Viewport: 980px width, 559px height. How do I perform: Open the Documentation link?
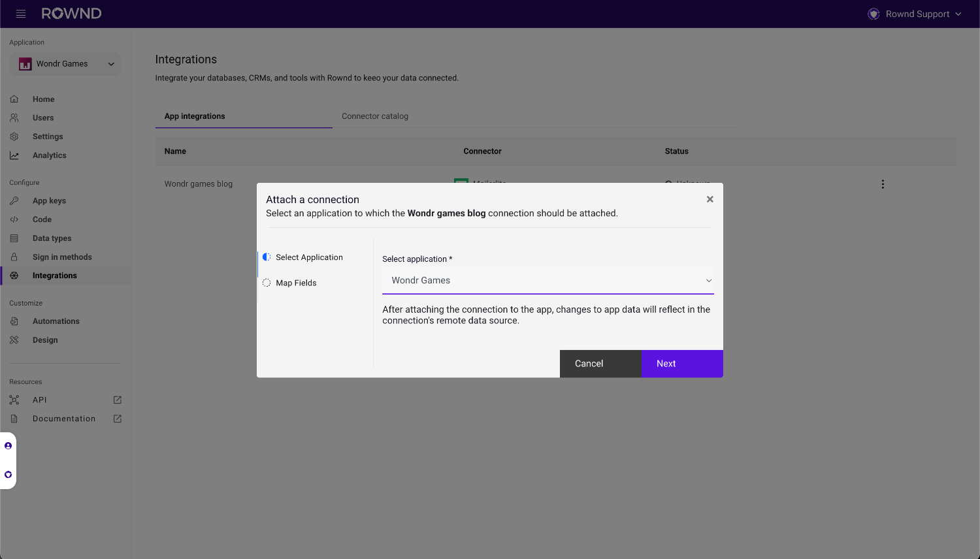(x=64, y=419)
